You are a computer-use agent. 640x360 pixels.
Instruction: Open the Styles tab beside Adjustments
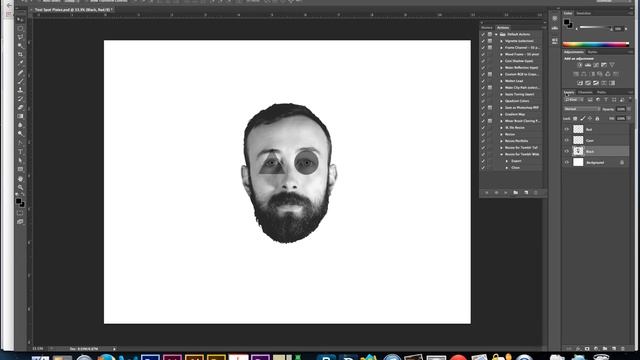coord(592,52)
